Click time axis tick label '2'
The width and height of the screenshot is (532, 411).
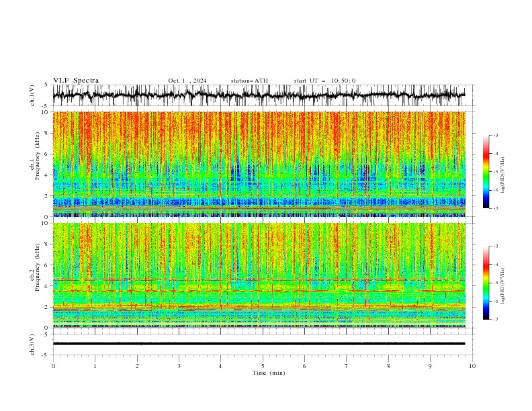point(137,366)
